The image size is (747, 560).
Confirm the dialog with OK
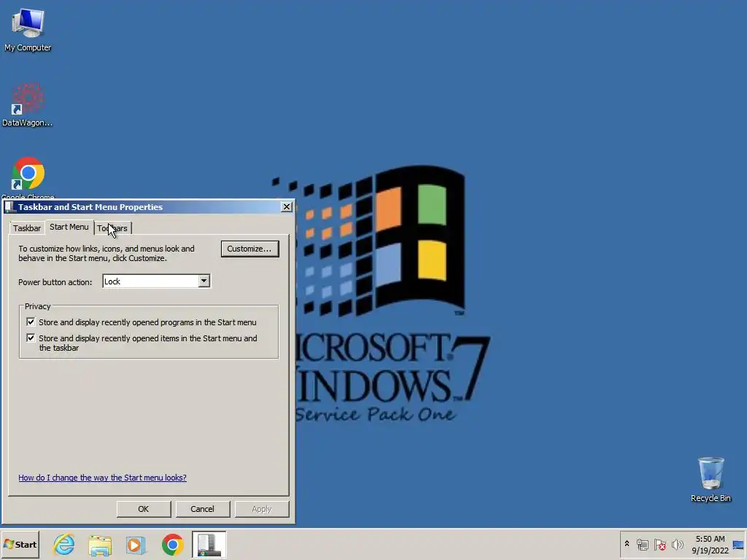click(x=144, y=509)
